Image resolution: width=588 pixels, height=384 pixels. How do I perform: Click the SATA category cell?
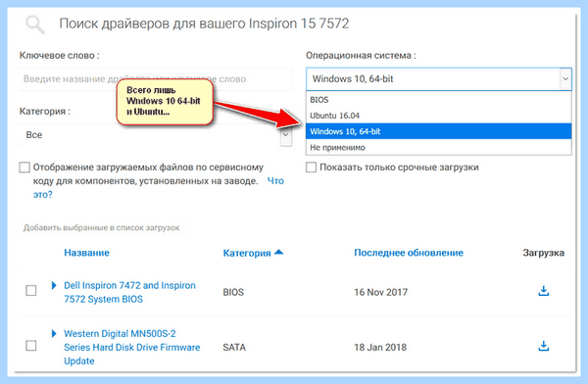click(234, 347)
